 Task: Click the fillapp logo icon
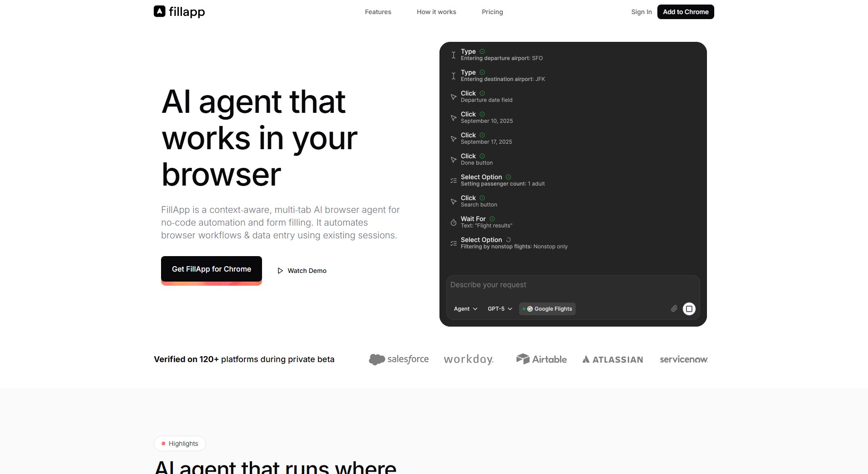click(x=159, y=11)
